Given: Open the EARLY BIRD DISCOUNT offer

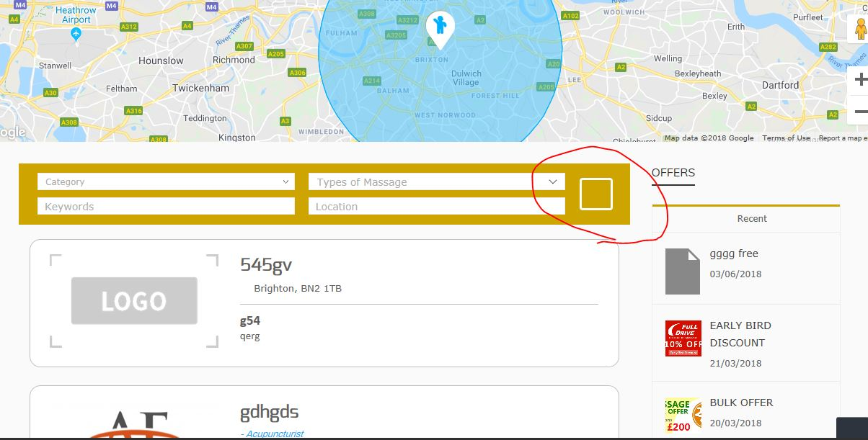Looking at the screenshot, I should (740, 334).
